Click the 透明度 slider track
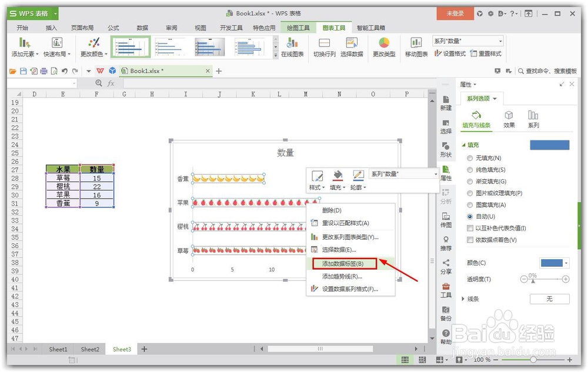 (x=545, y=279)
